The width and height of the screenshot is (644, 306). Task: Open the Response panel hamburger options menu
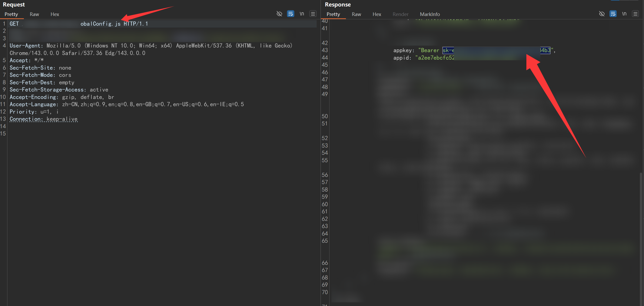click(635, 14)
